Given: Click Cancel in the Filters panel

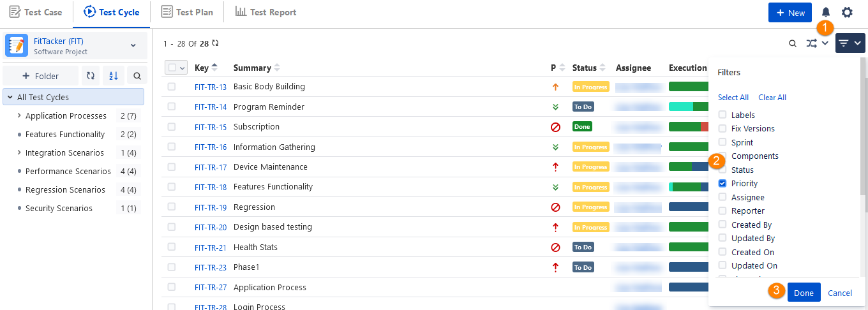Looking at the screenshot, I should [x=840, y=293].
